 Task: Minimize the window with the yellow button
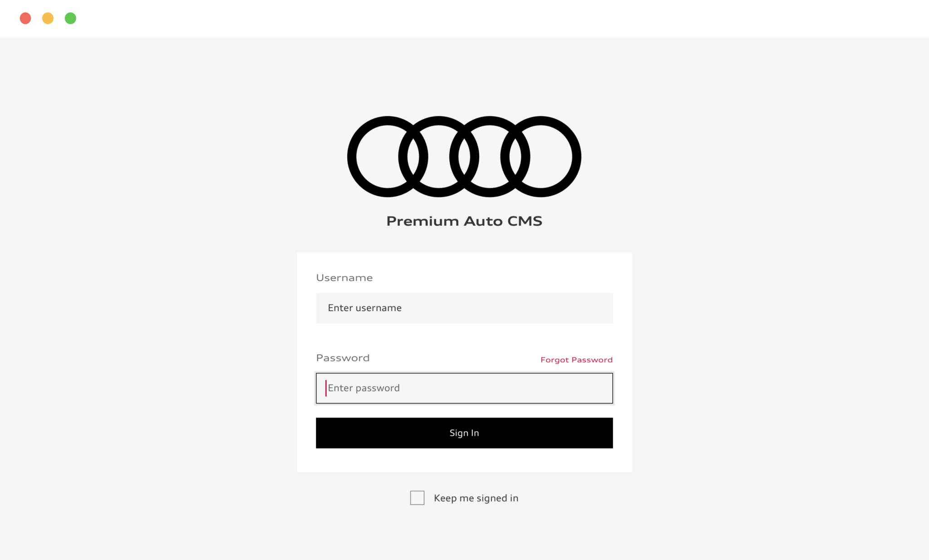(48, 18)
